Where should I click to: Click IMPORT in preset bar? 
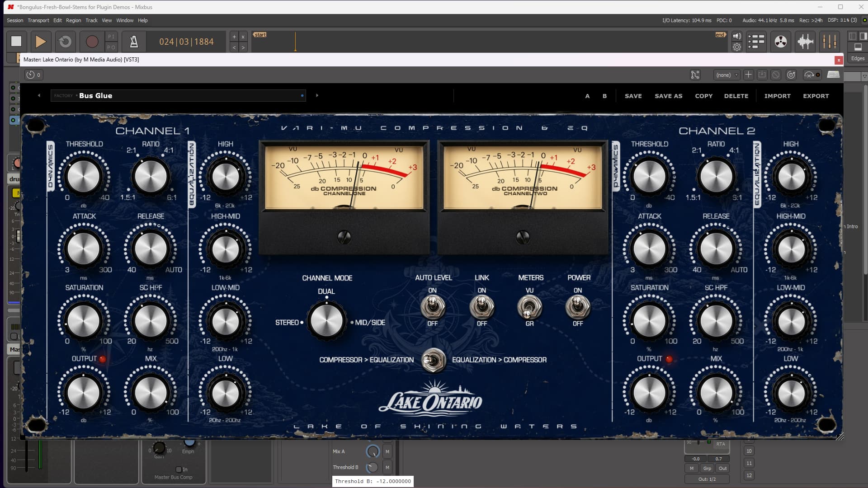point(777,96)
